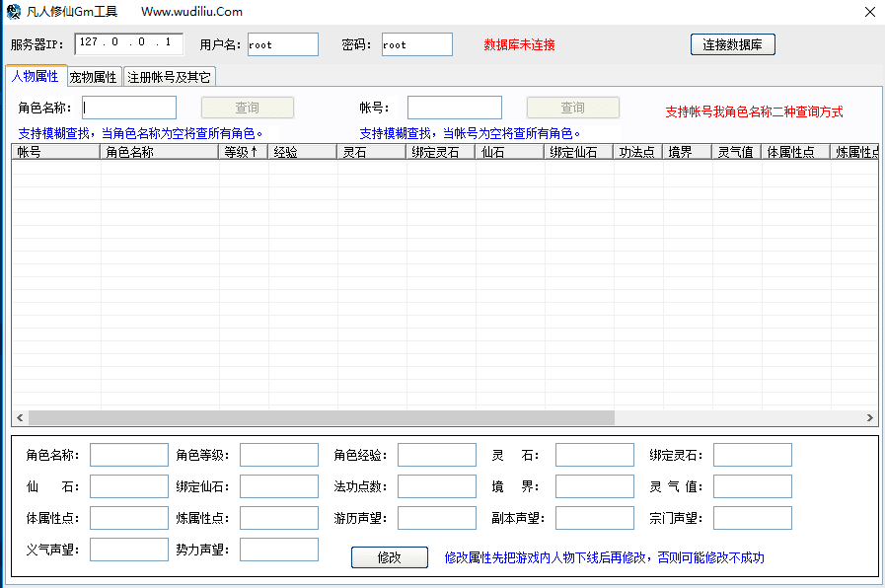Switch to the 人物属性 tab
Viewport: 885px width, 588px height.
pos(36,76)
